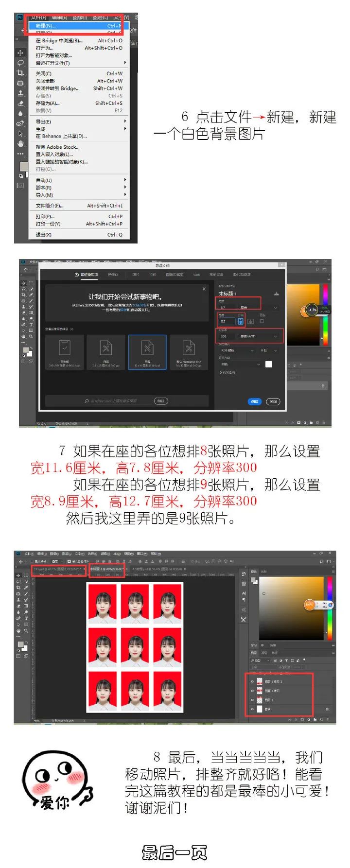The height and width of the screenshot is (868, 350).
Task: Toggle Quick Mask mode in the first screenshot's toolbar
Action: click(x=20, y=186)
